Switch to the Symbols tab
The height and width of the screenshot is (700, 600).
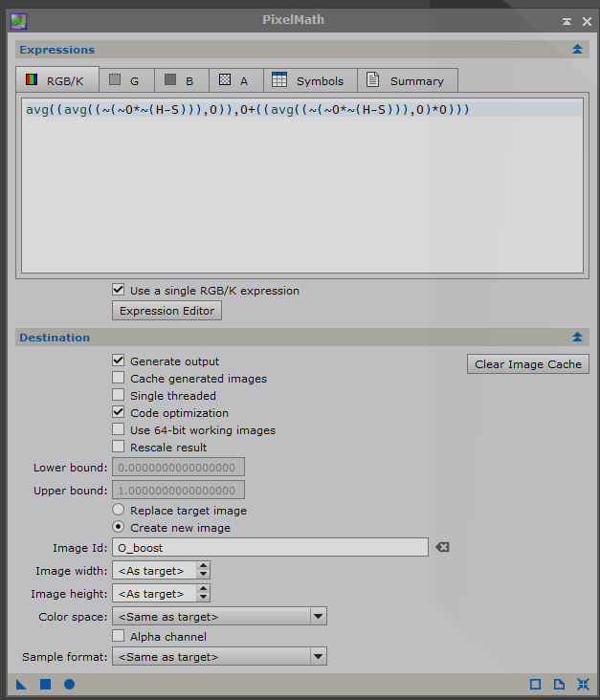[x=310, y=80]
